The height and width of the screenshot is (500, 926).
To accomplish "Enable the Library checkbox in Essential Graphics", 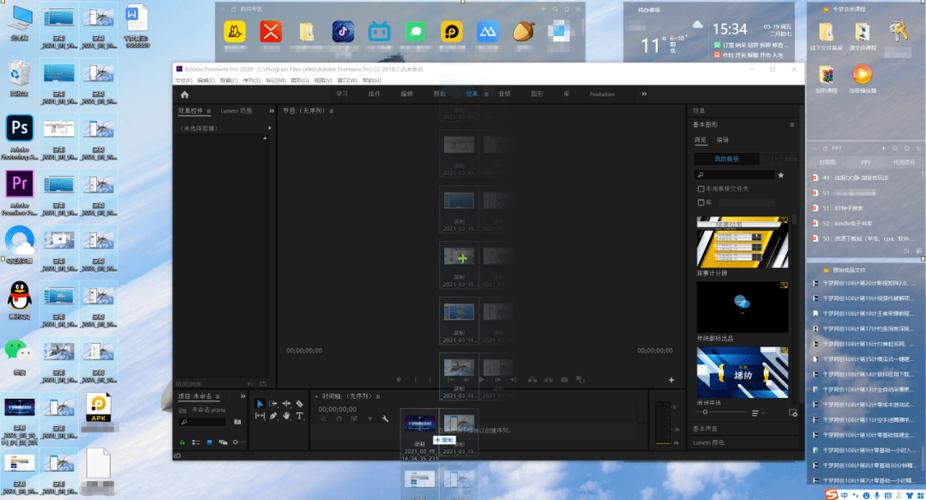I will (x=701, y=202).
